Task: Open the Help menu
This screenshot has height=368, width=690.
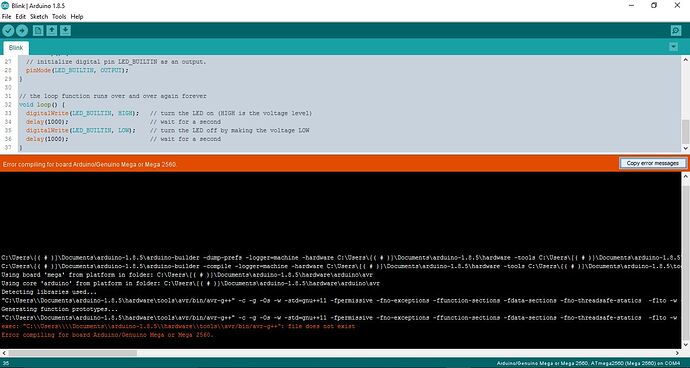Action: coord(77,17)
